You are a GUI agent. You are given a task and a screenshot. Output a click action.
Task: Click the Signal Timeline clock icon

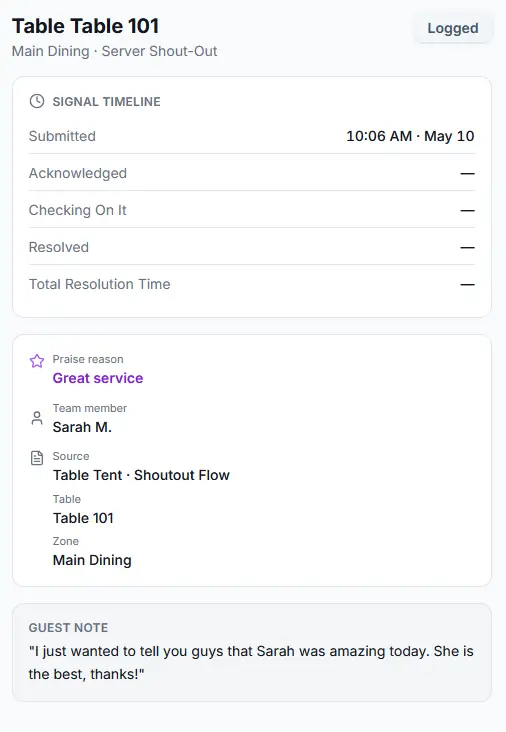(x=37, y=101)
